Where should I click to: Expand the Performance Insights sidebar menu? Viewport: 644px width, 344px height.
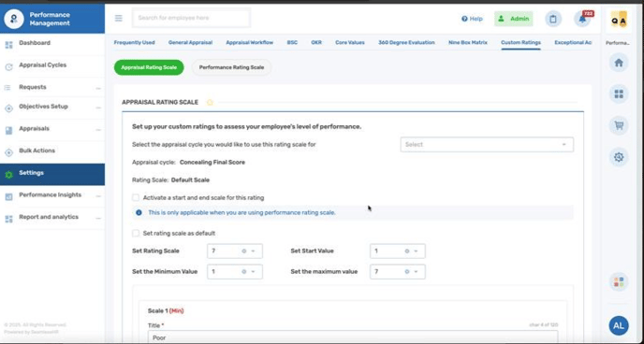[98, 196]
